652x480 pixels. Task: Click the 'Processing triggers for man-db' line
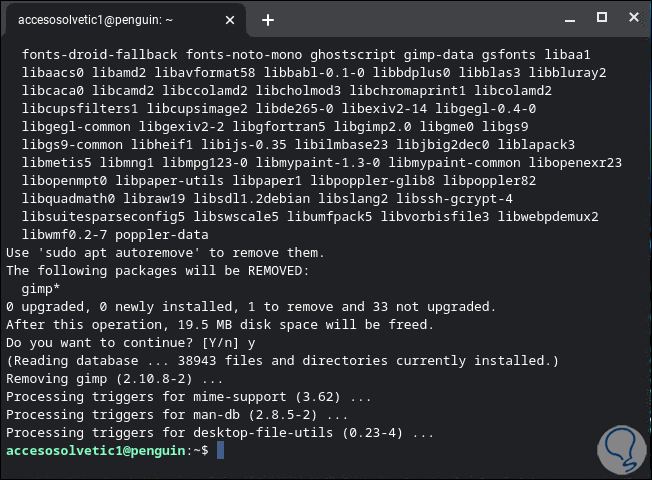pyautogui.click(x=177, y=415)
